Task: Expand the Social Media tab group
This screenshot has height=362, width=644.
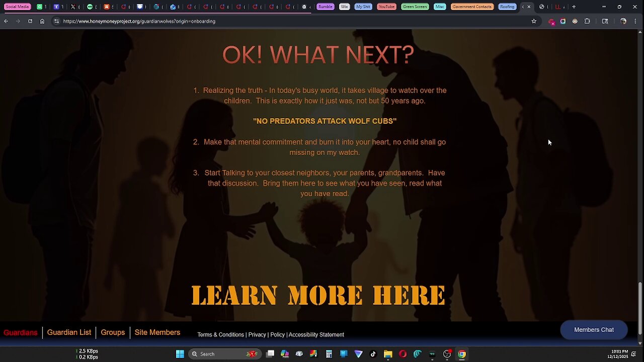Action: [17, 7]
